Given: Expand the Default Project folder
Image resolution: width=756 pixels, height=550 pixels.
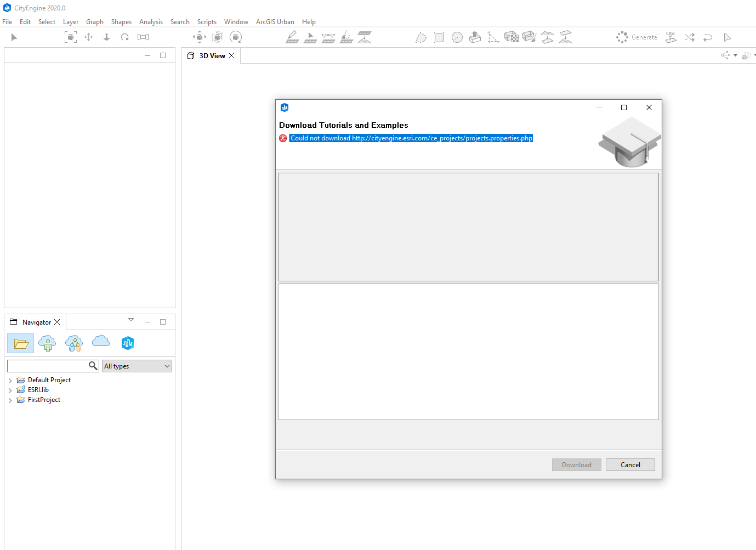Looking at the screenshot, I should [x=10, y=381].
